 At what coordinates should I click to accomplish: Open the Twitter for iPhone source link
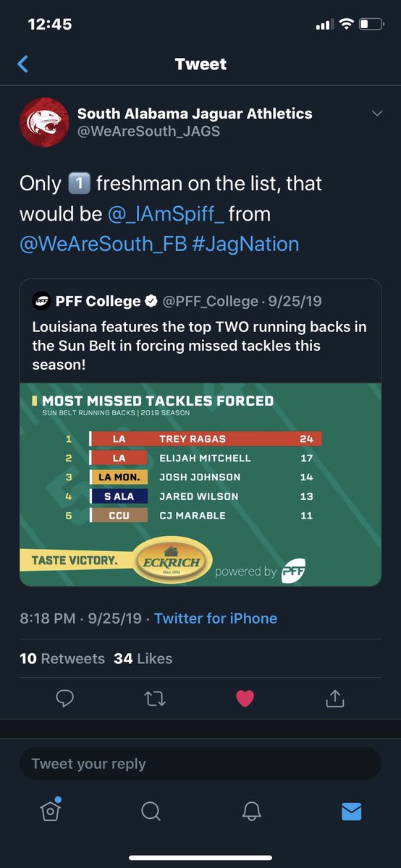(x=216, y=618)
